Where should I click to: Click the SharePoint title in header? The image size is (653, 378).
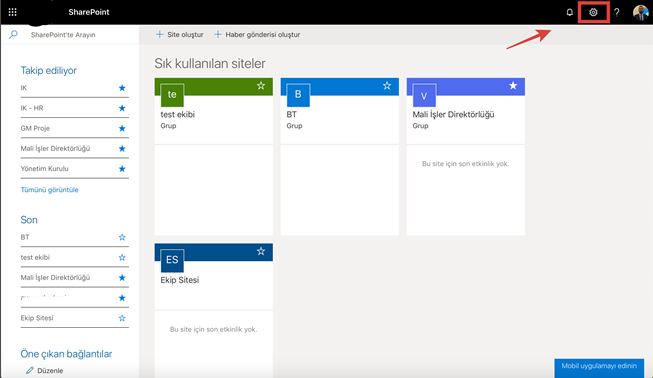click(x=89, y=12)
